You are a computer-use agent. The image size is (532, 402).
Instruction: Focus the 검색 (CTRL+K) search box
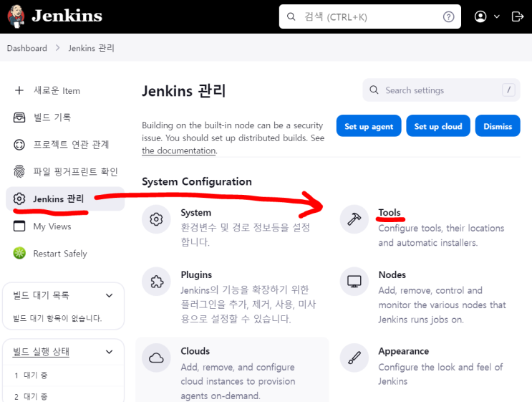point(369,16)
